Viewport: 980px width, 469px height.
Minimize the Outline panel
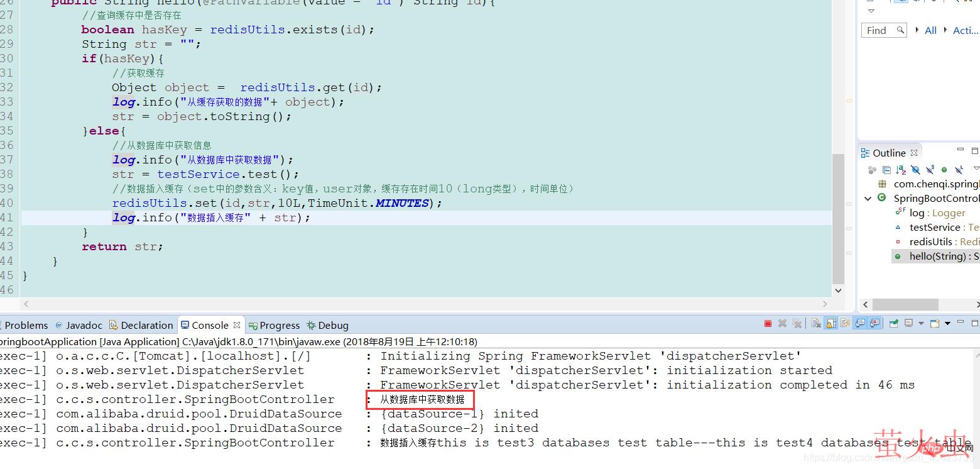tap(960, 150)
